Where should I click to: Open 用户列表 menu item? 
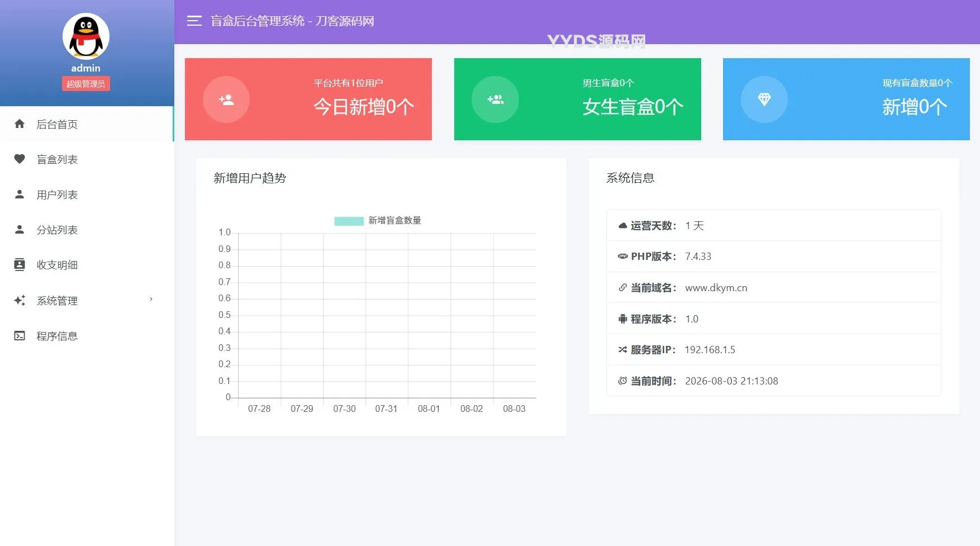coord(87,194)
